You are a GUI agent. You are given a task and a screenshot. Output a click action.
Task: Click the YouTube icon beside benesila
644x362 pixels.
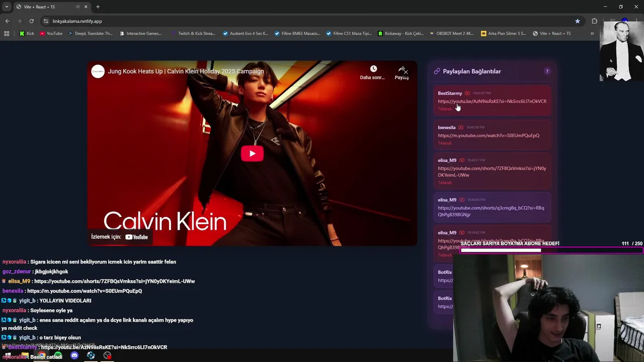[461, 127]
